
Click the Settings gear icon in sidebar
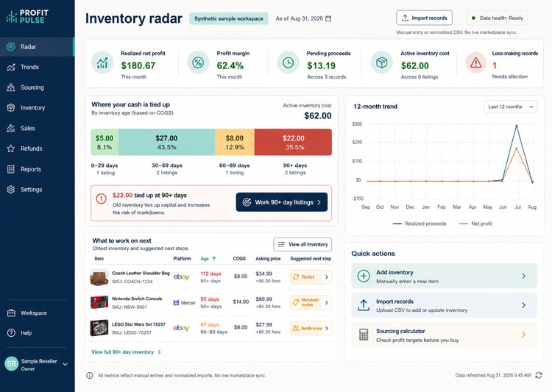pyautogui.click(x=11, y=189)
